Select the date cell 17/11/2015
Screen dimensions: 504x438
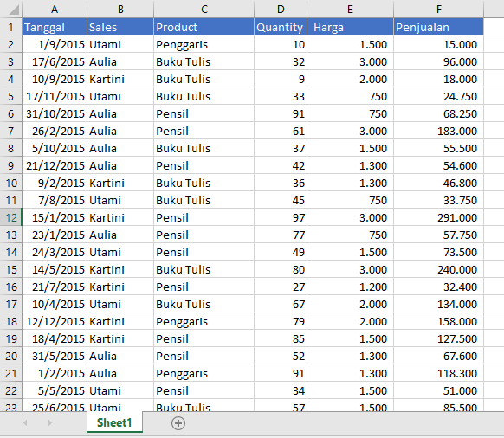point(55,96)
